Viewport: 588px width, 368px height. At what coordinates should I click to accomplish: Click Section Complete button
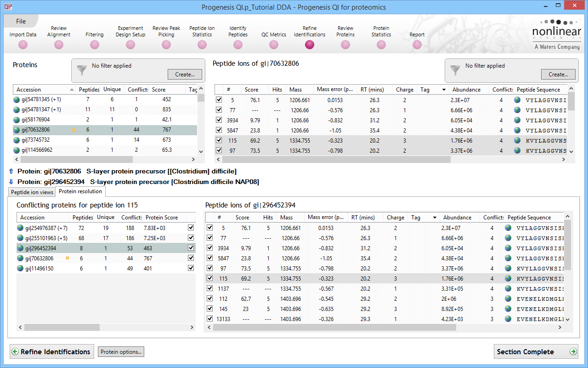(536, 351)
